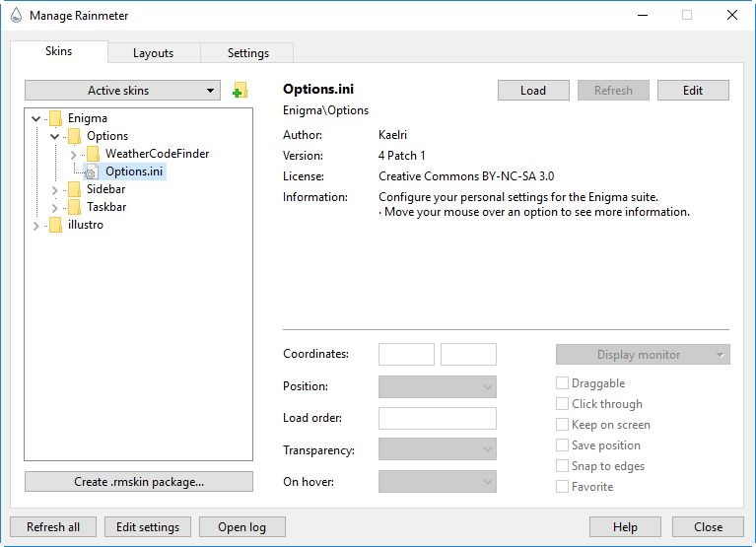The height and width of the screenshot is (547, 756).
Task: Click the Rainmeter droplet title bar icon
Action: coord(16,16)
